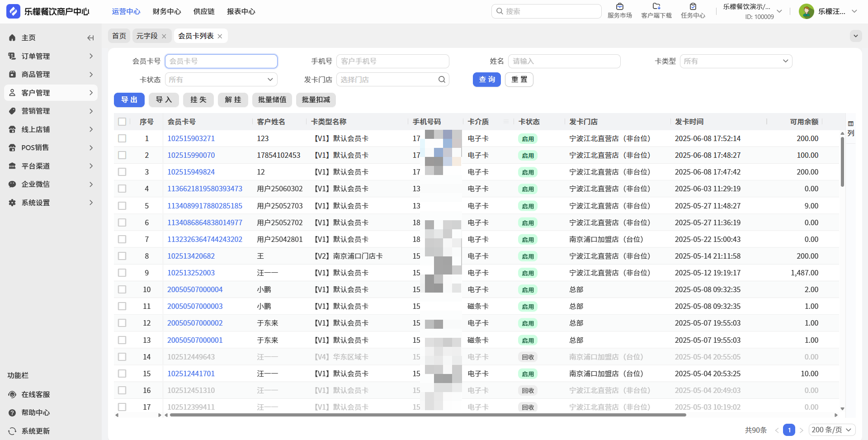
Task: Click the vertical table scrollbar thumb
Action: click(x=842, y=161)
